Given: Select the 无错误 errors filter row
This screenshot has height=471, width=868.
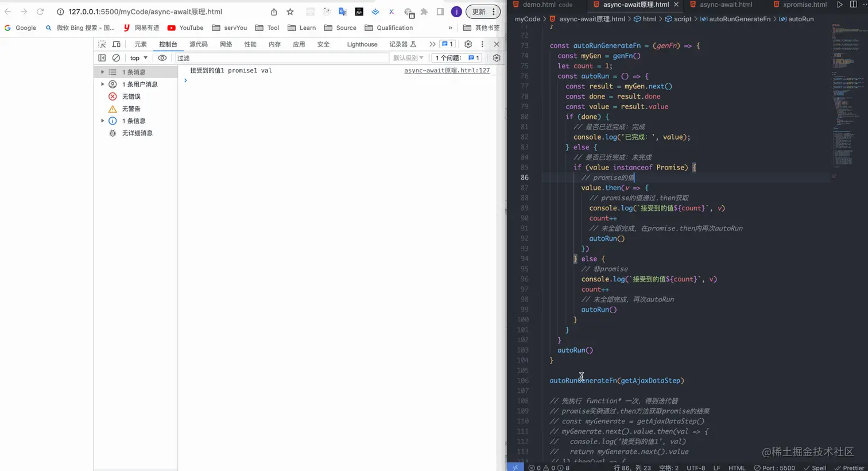Looking at the screenshot, I should (135, 96).
